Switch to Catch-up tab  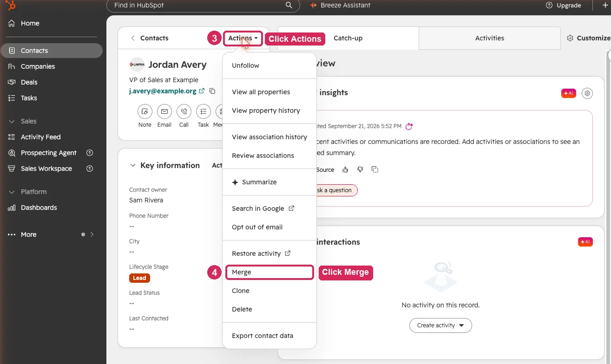click(x=348, y=38)
